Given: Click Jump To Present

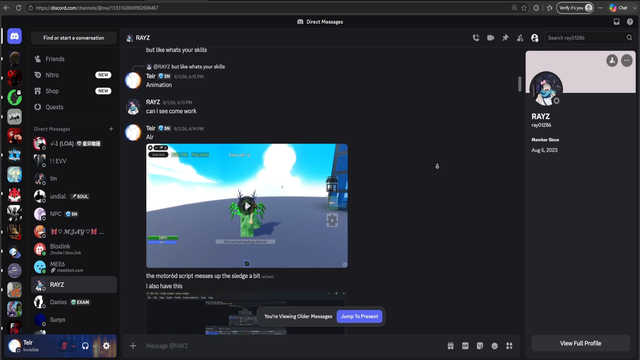Looking at the screenshot, I should click(360, 316).
